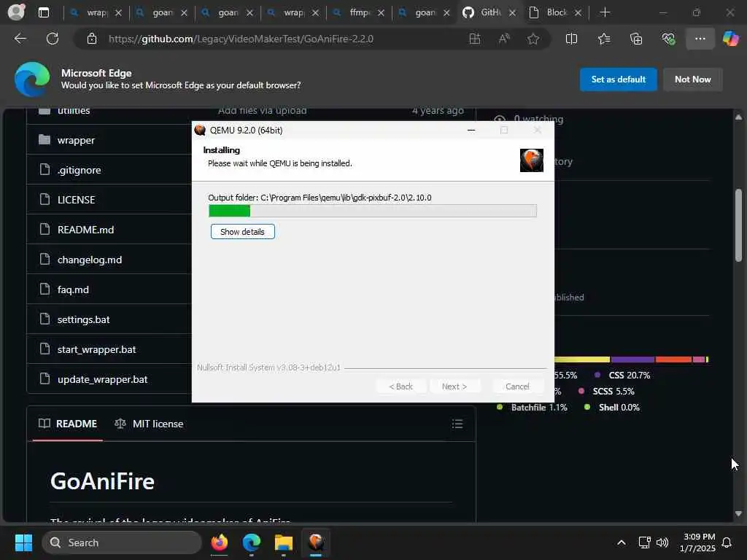747x560 pixels.
Task: Click the Batchfile 1.1% language entry
Action: (x=532, y=408)
